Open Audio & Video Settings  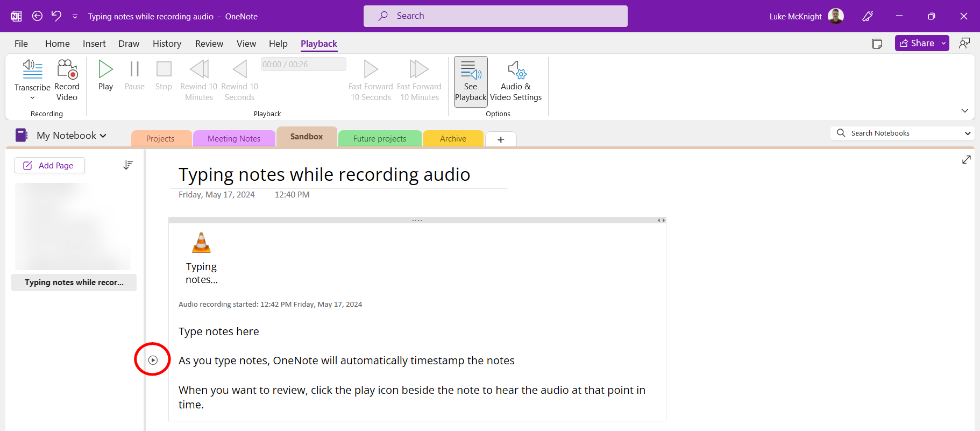(x=516, y=81)
